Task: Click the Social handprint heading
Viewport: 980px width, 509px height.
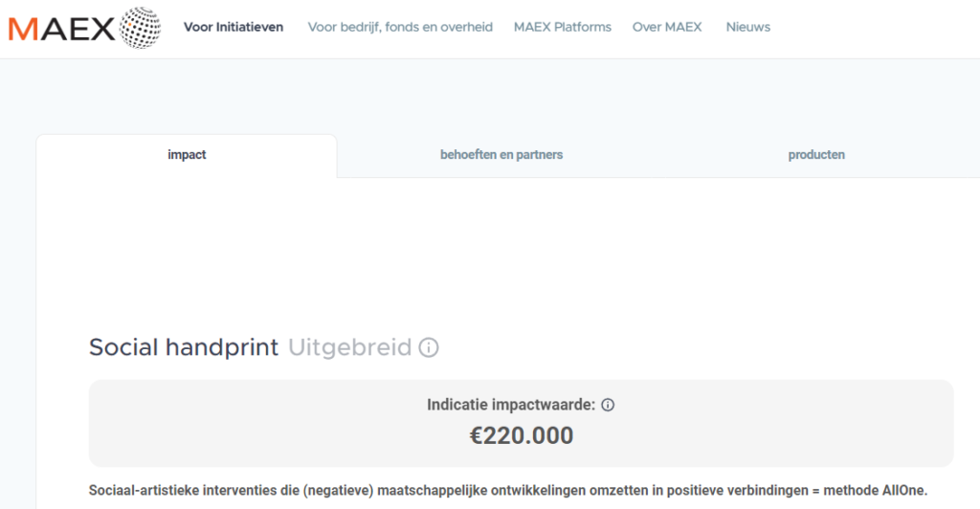Action: tap(184, 347)
